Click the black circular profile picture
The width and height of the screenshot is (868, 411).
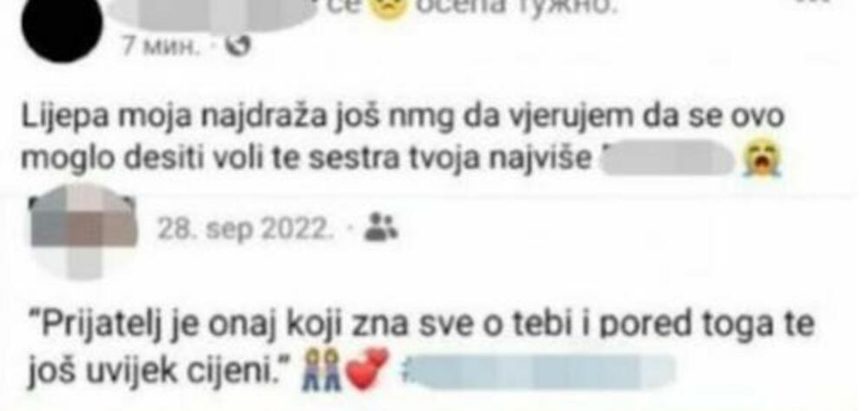point(62,27)
